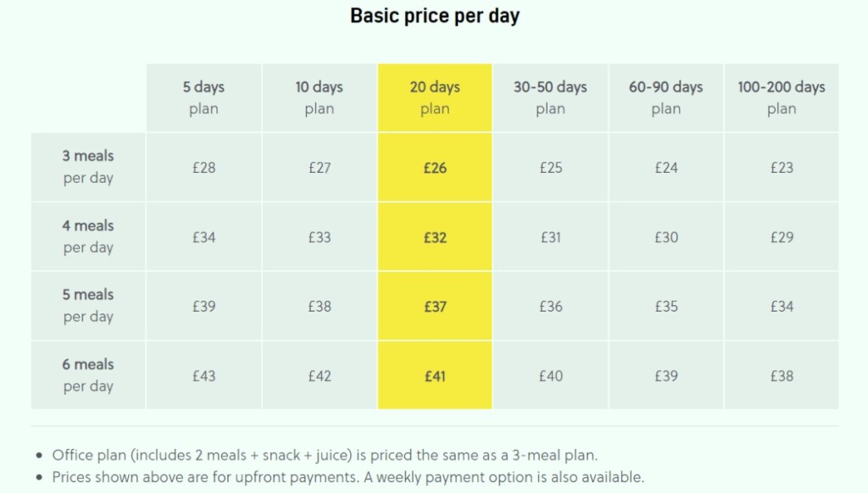Viewport: 868px width, 493px height.
Task: Click the Basic price per day heading
Action: point(434,16)
